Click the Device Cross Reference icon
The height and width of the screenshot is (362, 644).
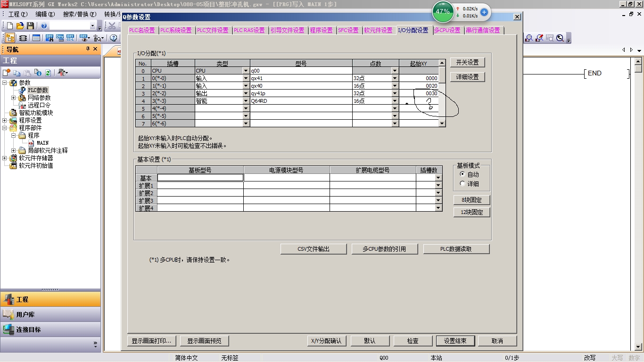pos(50,38)
